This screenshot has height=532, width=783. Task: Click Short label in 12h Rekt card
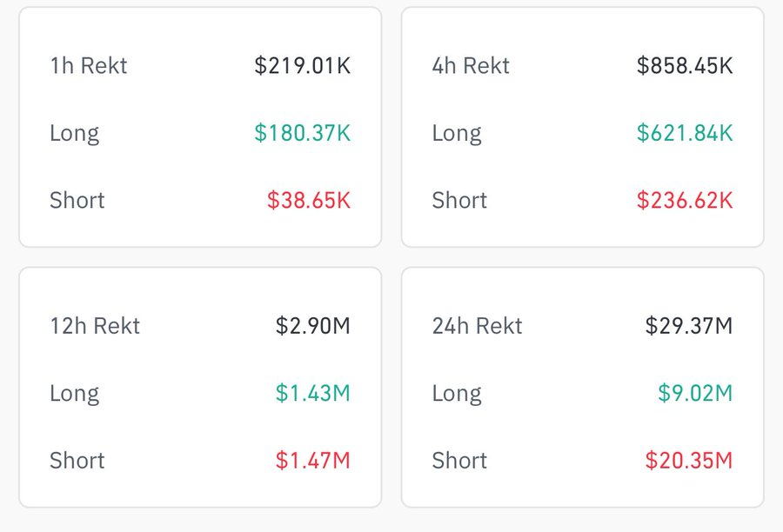point(77,460)
